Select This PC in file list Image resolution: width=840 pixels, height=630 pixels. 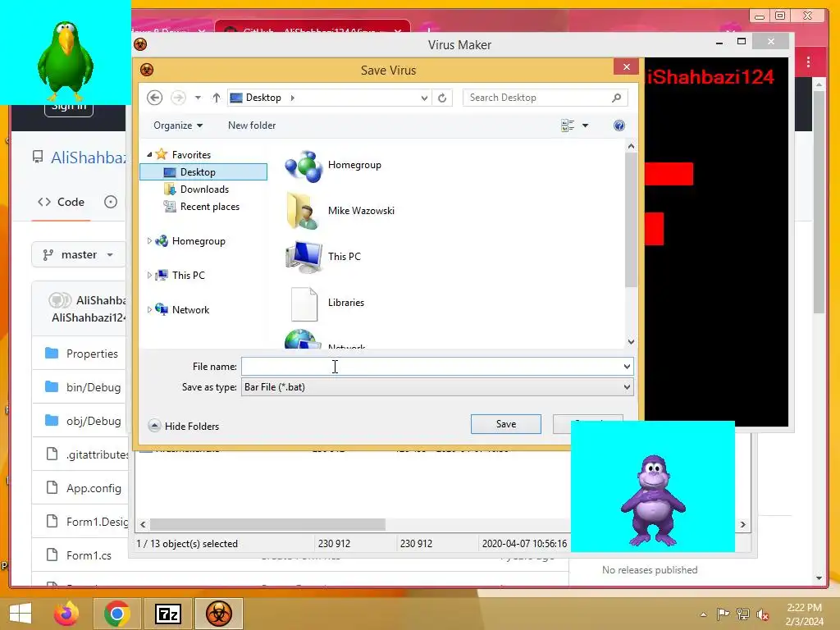pos(323,257)
